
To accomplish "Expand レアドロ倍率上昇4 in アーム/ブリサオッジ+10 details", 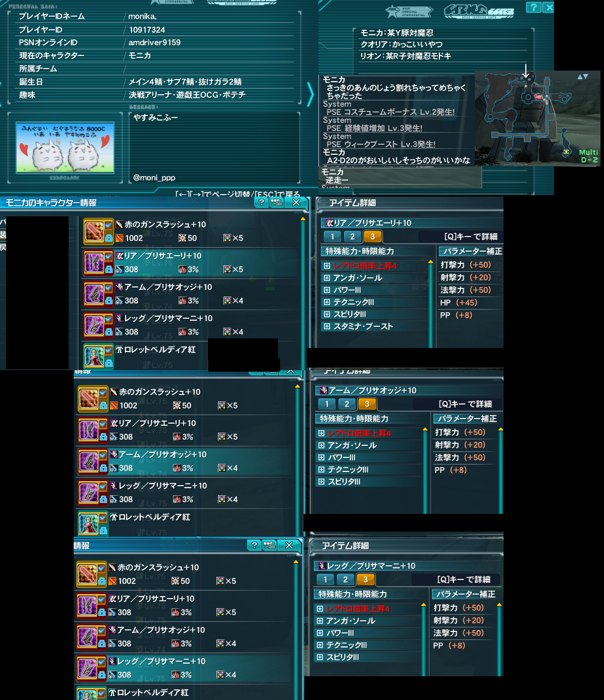I will [321, 433].
